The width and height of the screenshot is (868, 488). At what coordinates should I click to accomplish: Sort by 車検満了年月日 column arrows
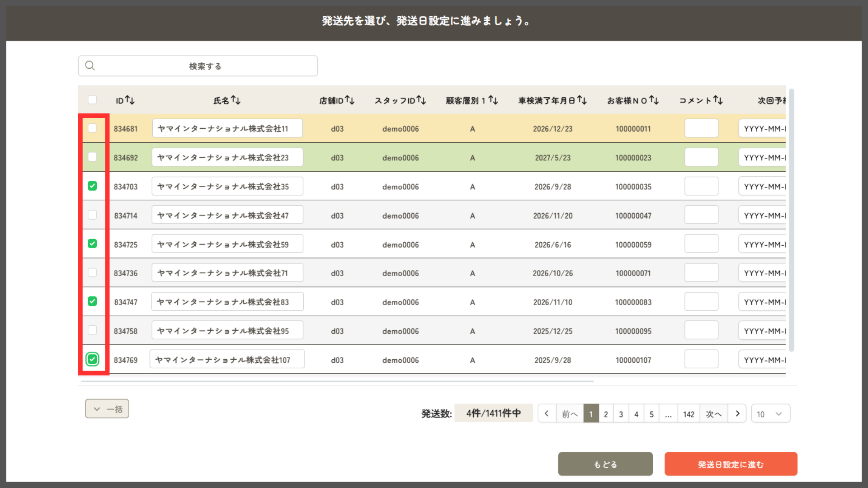point(582,100)
